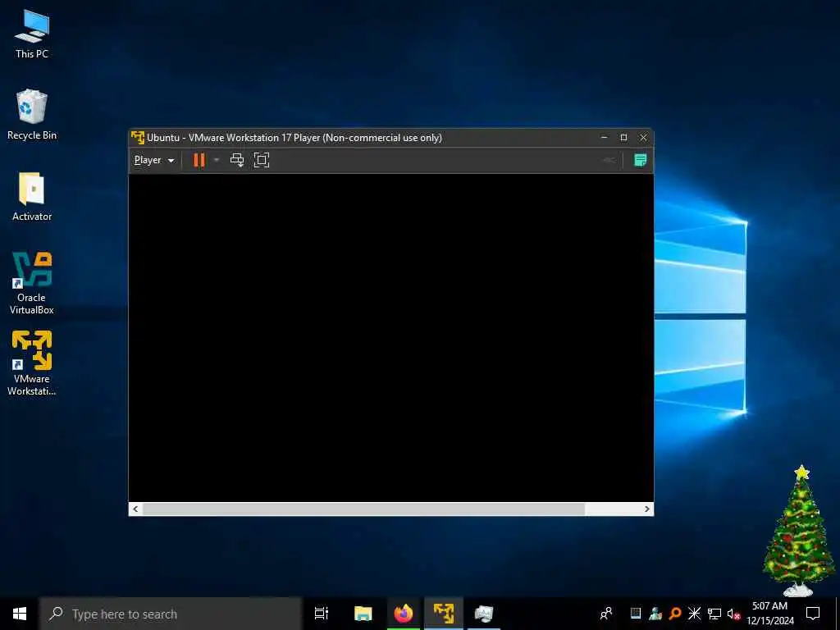The image size is (840, 630).
Task: Click the VMware Player taskbar button
Action: [x=444, y=614]
